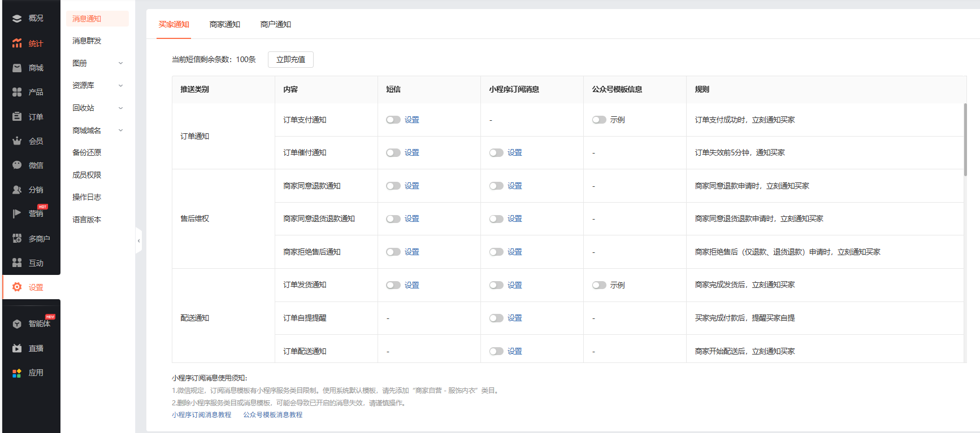Click the table's vertical scrollbar
This screenshot has height=433, width=980.
(965, 139)
